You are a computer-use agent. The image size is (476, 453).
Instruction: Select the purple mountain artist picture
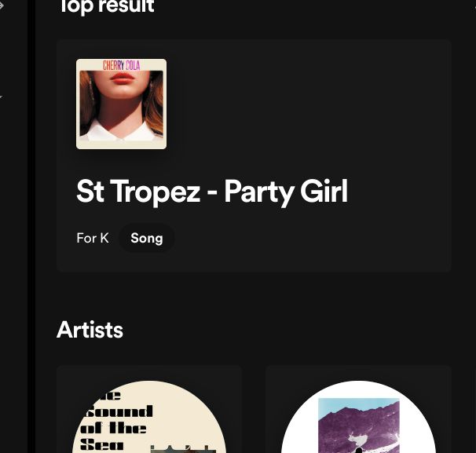point(358,424)
